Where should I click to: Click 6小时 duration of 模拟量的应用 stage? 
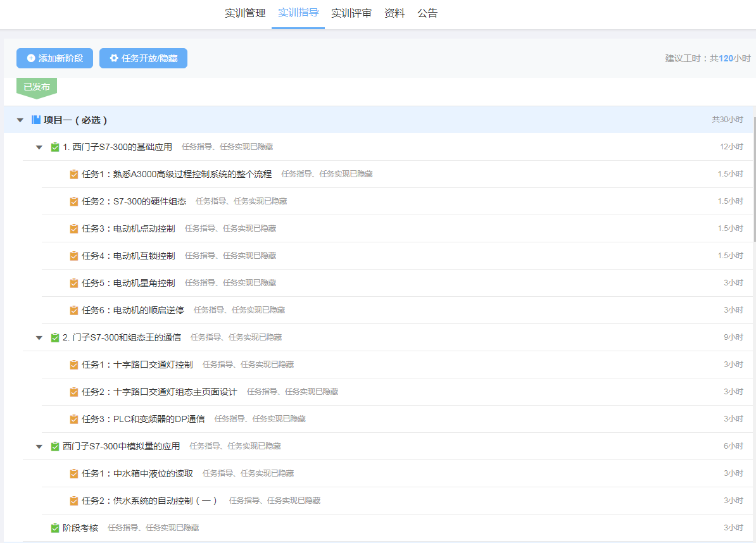(733, 446)
